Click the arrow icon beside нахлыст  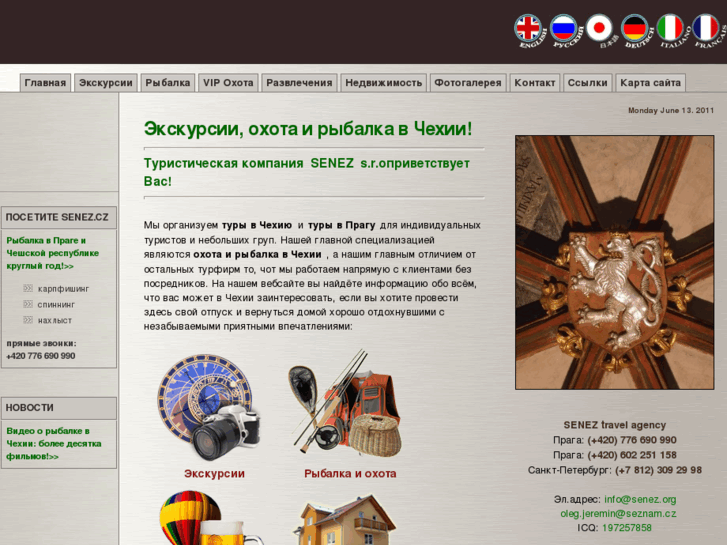coord(28,320)
